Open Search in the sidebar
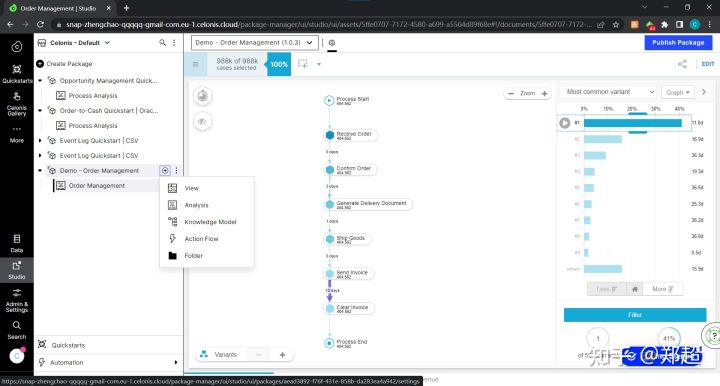 click(x=17, y=330)
